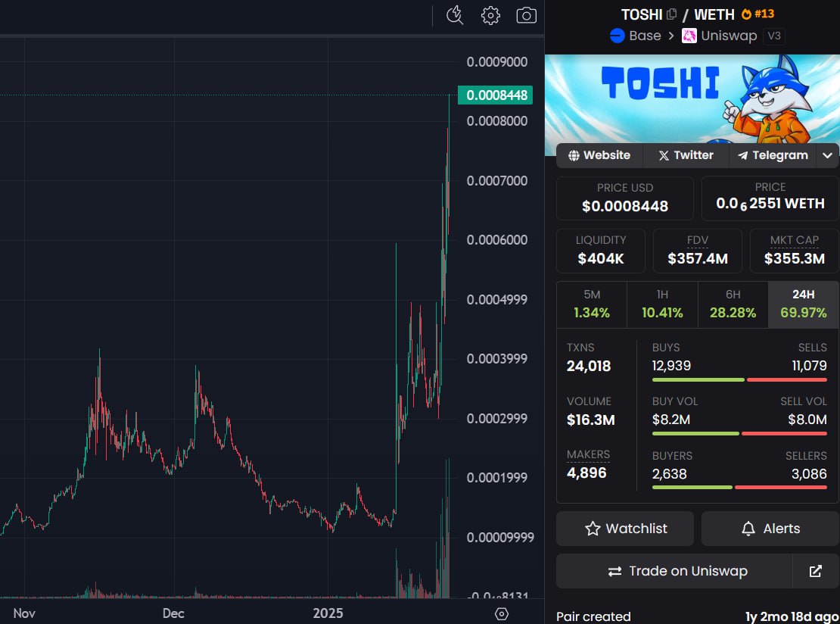
Task: Expand more social links chevron
Action: point(827,155)
